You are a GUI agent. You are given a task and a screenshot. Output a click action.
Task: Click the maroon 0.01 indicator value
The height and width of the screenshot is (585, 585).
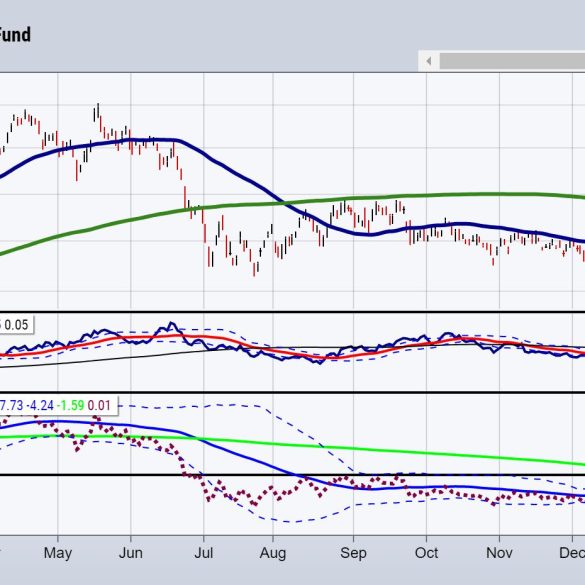tap(99, 406)
